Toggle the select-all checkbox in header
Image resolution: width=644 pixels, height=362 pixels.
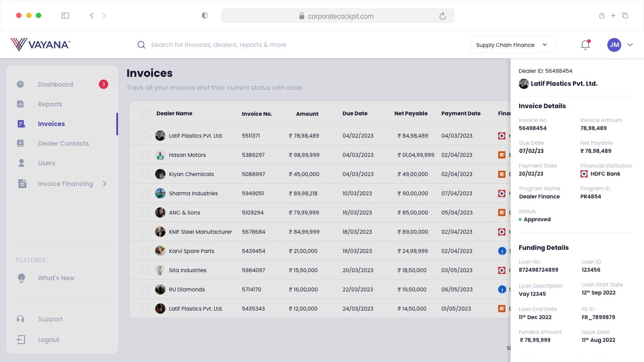(146, 114)
